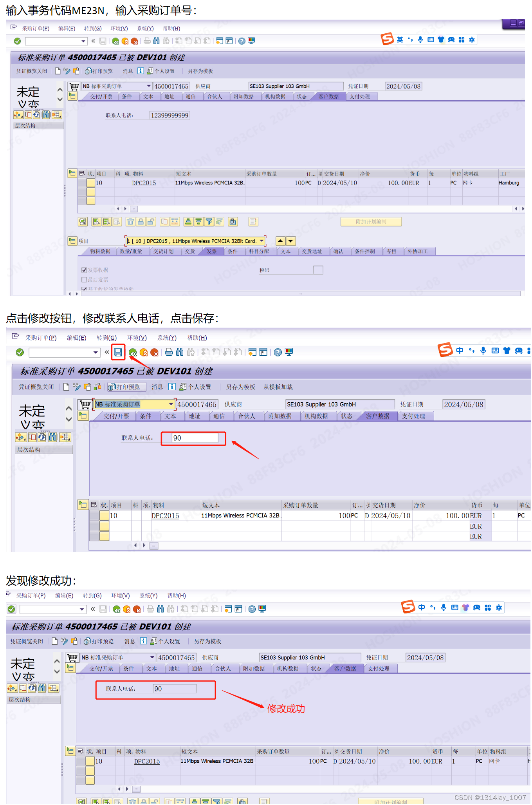Click the previous item up-arrow button beside item dropdown
The width and height of the screenshot is (532, 805).
tap(280, 241)
